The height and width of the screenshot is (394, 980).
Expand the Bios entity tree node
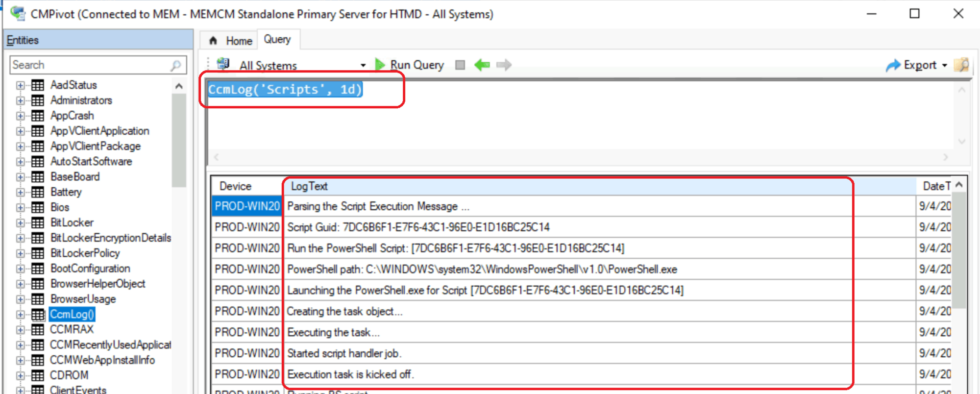pyautogui.click(x=20, y=208)
